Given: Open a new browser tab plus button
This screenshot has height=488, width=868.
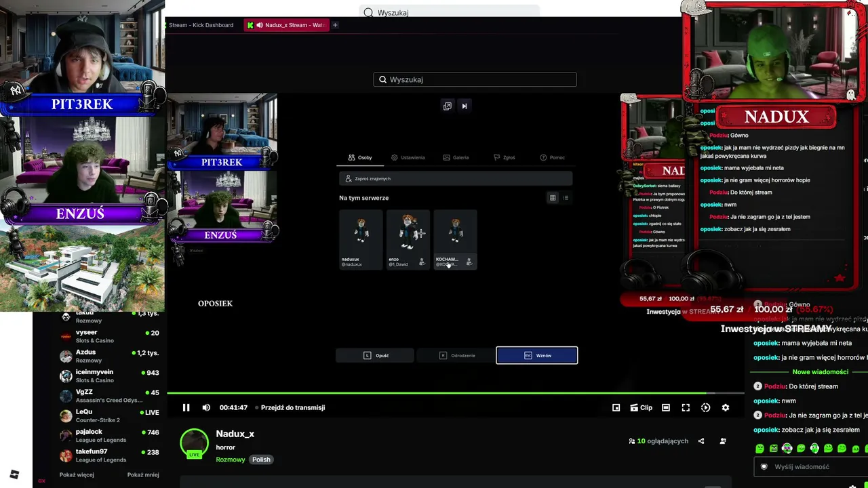Looking at the screenshot, I should coord(335,25).
